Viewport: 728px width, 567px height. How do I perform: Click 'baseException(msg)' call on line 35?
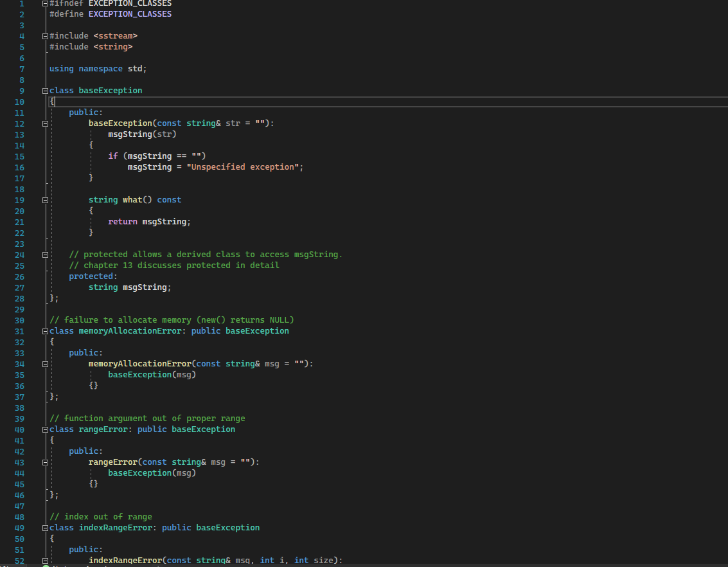pos(152,374)
